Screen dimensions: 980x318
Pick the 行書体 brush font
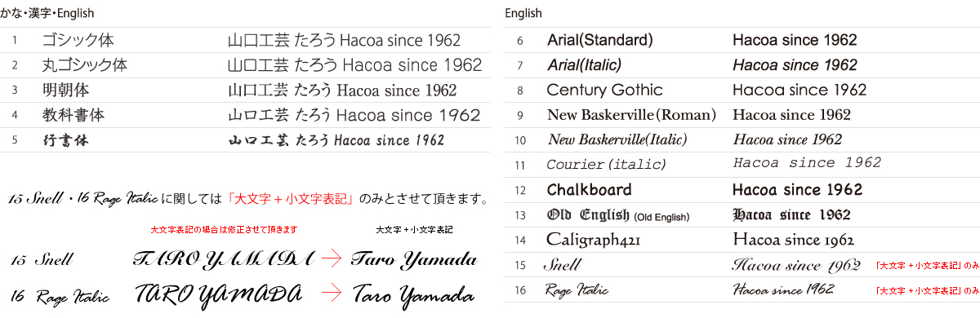65,140
